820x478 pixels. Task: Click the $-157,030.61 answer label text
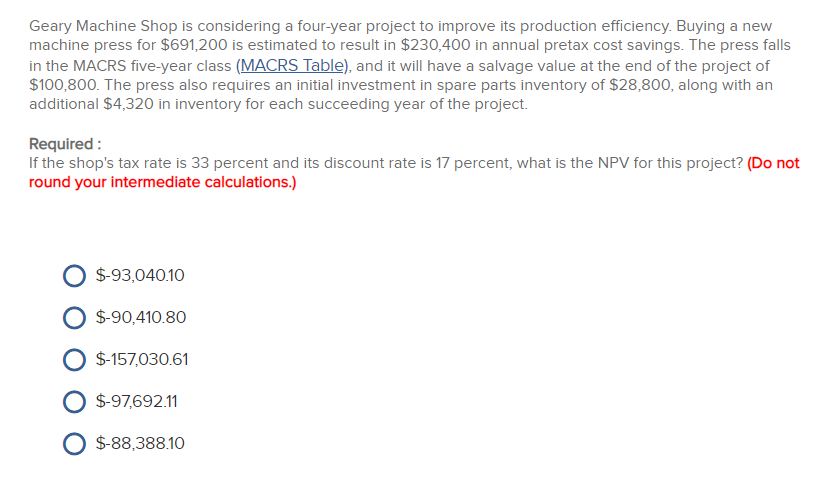[x=142, y=359]
